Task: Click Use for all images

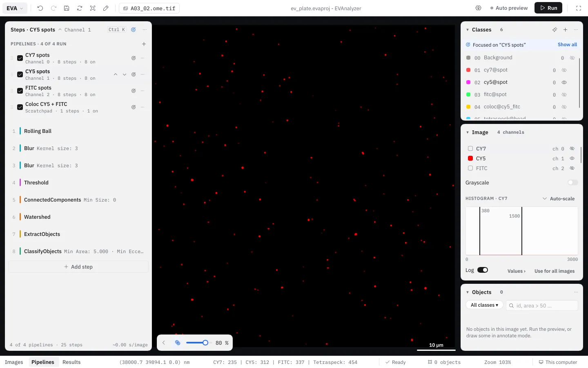Action: pyautogui.click(x=555, y=271)
